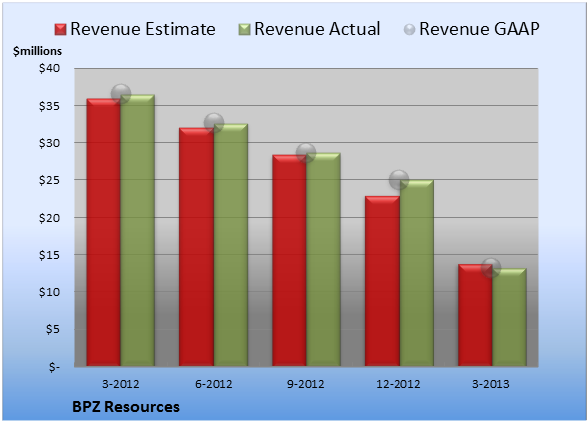Click the BPZ Resources chart title
The width and height of the screenshot is (588, 422).
126,407
